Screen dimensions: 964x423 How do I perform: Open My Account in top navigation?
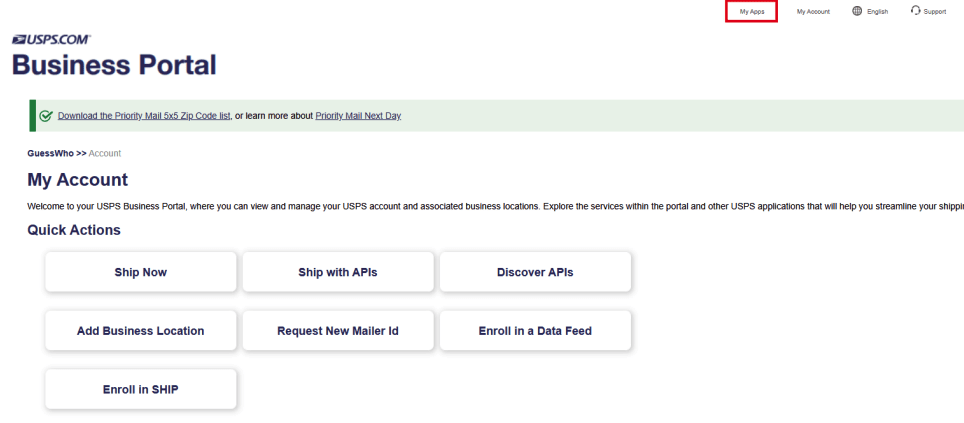pyautogui.click(x=813, y=12)
